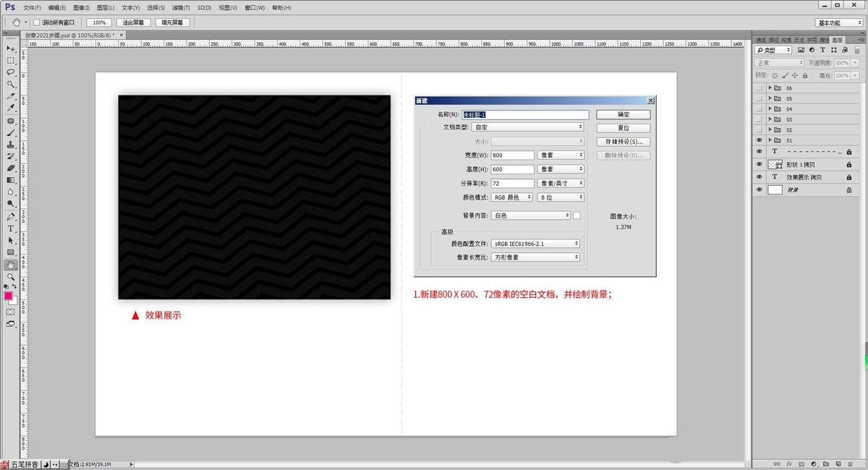Select the Dodge tool

click(11, 204)
